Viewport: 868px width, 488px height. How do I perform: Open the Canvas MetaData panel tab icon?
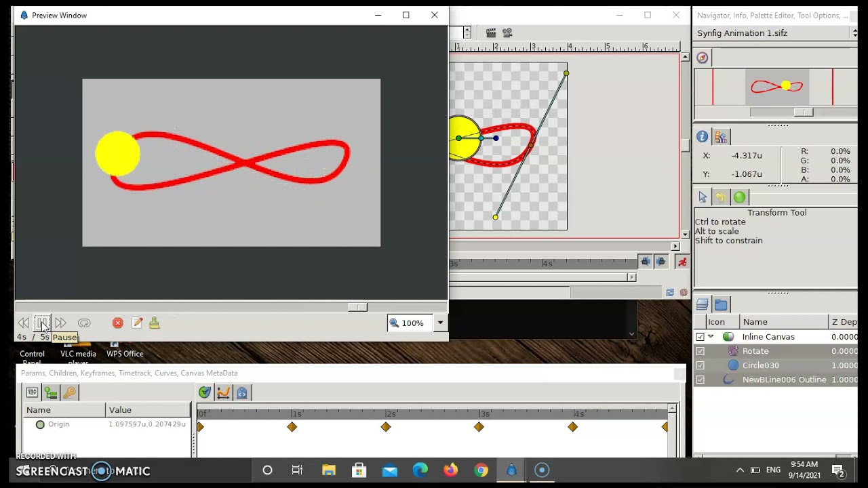tap(242, 392)
